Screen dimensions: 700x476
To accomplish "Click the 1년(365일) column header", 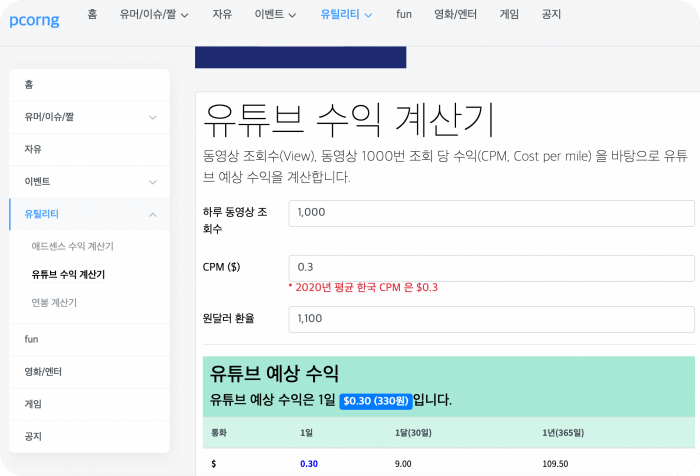I will point(563,433).
